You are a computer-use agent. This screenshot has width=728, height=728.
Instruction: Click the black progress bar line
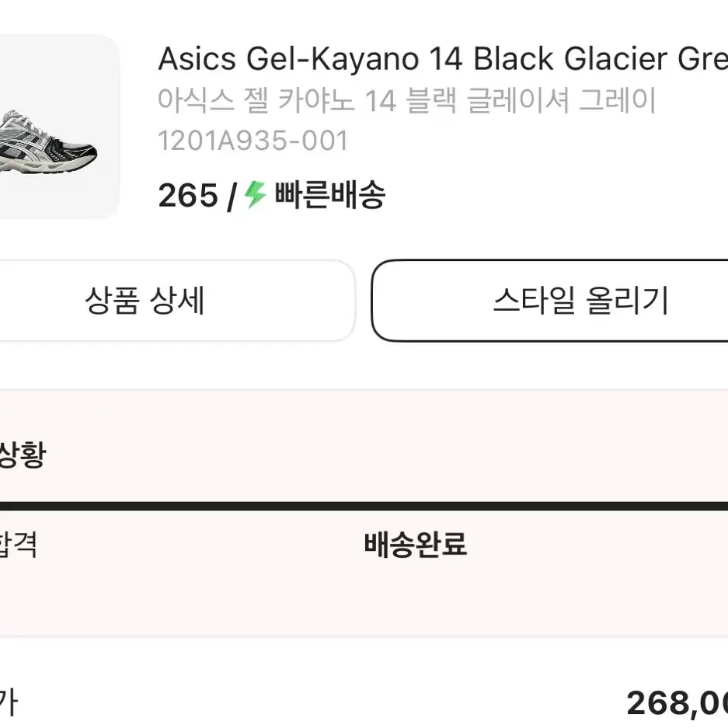click(x=364, y=506)
